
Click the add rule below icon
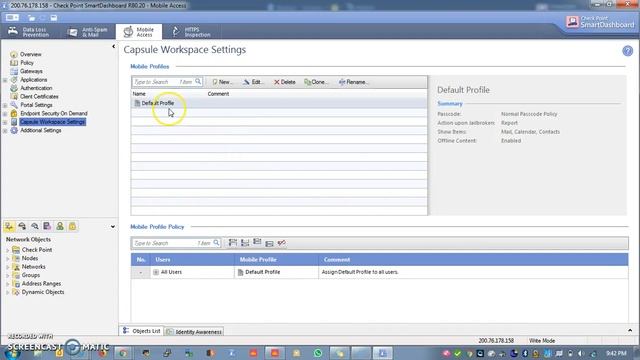269,243
